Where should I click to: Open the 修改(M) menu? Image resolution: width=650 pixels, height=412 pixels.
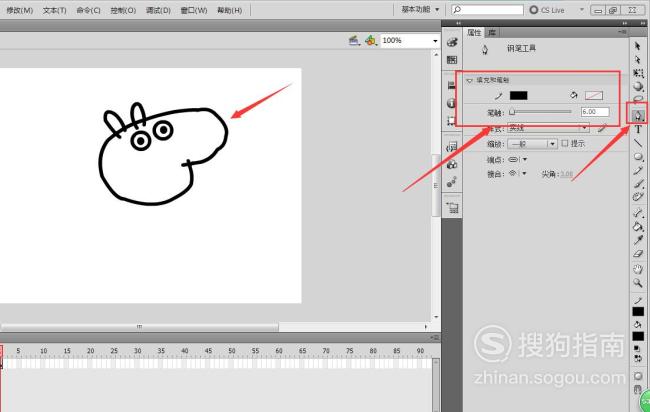(19, 10)
